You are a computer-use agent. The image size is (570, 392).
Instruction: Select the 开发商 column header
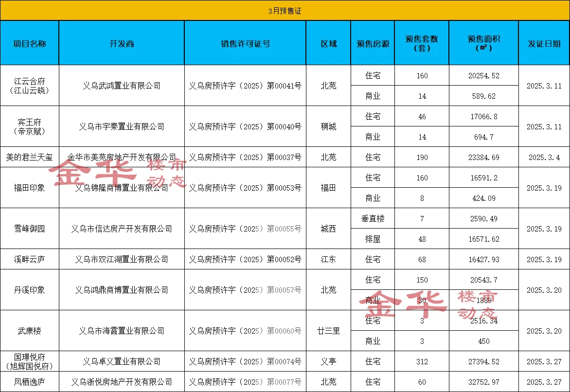122,43
